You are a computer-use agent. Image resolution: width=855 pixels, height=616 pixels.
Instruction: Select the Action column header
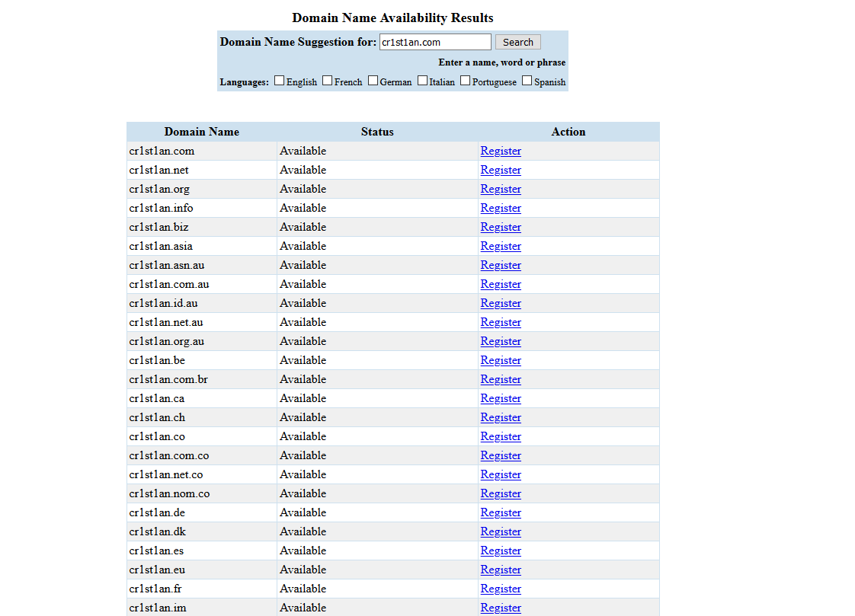(x=568, y=132)
